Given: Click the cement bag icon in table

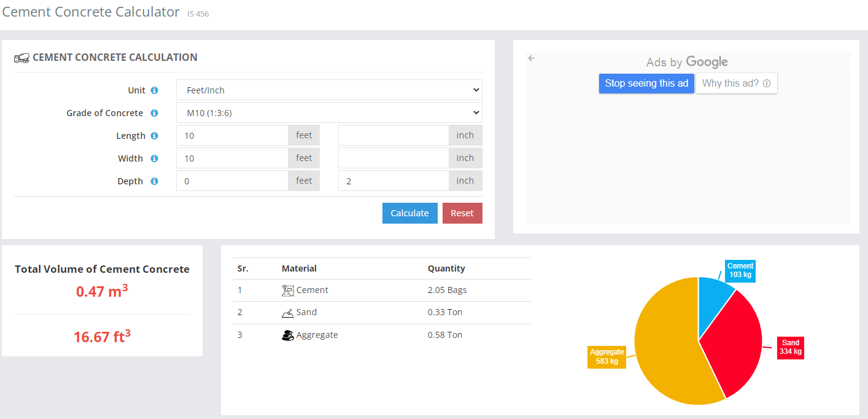Looking at the screenshot, I should point(287,290).
